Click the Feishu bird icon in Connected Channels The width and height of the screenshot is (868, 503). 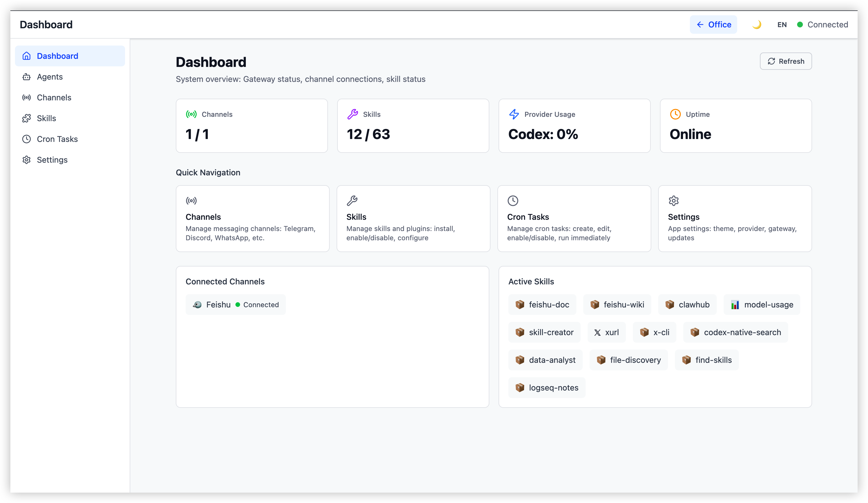pos(197,304)
